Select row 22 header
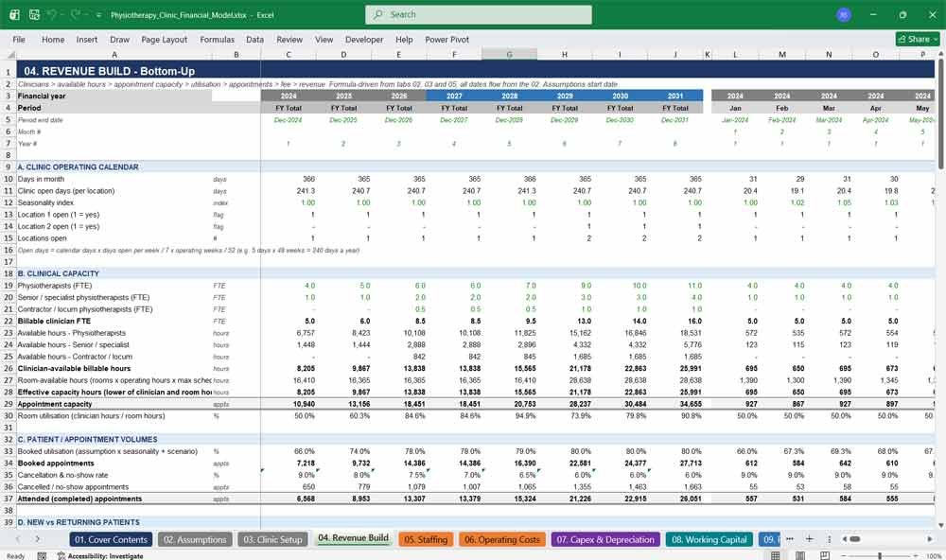Image resolution: width=946 pixels, height=560 pixels. pos(9,321)
